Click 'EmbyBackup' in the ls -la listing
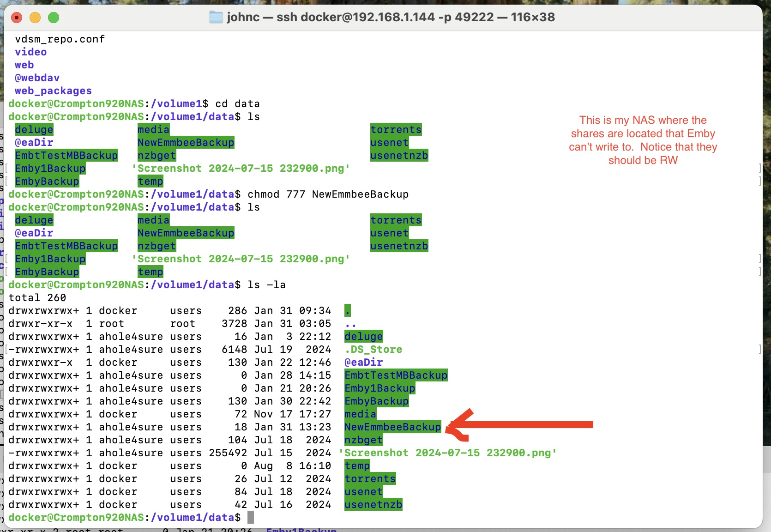The width and height of the screenshot is (771, 532). tap(377, 401)
